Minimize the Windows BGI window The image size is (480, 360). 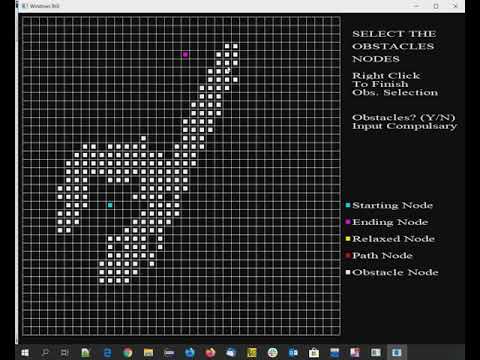[x=416, y=6]
